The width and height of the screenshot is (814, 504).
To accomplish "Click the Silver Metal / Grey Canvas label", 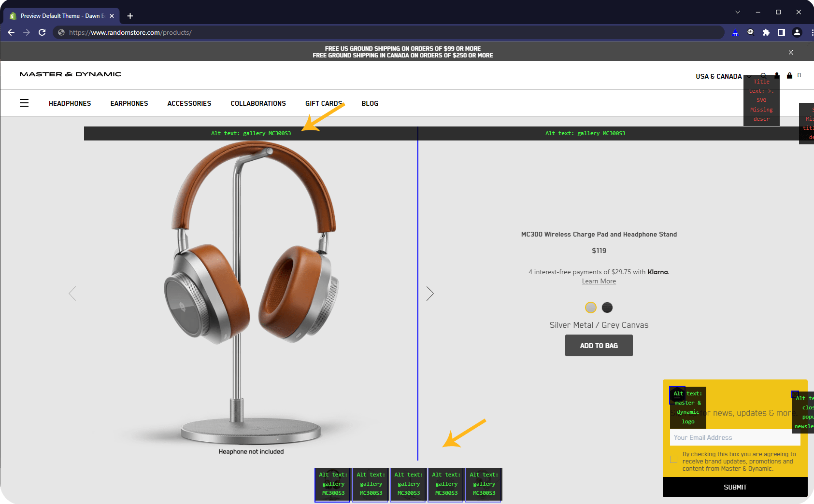I will (x=599, y=325).
